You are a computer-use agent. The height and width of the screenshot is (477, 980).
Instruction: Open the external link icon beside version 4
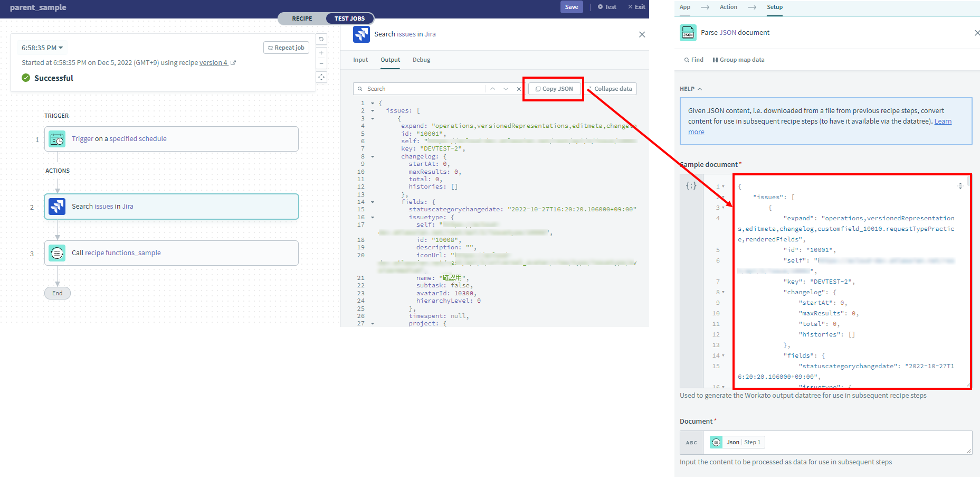[x=233, y=63]
